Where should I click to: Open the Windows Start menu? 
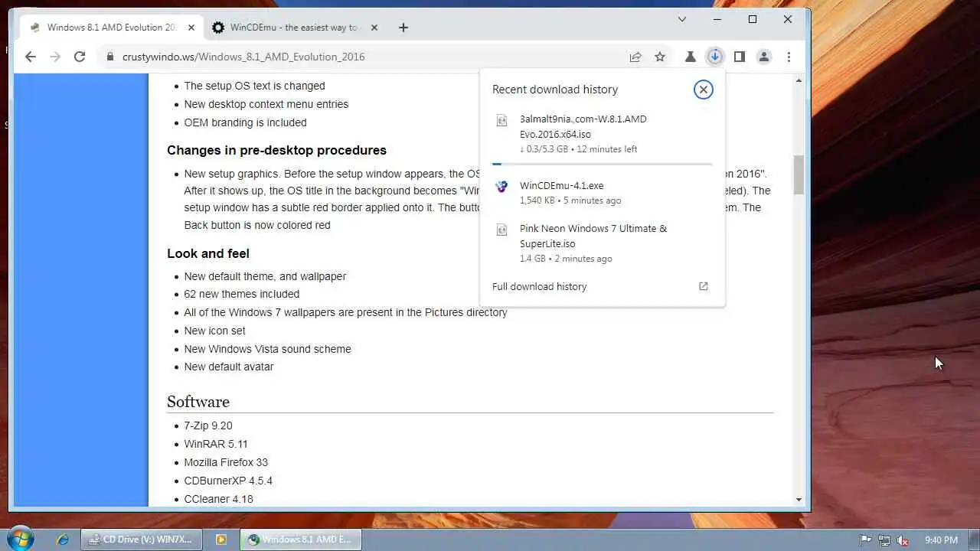[x=21, y=539]
